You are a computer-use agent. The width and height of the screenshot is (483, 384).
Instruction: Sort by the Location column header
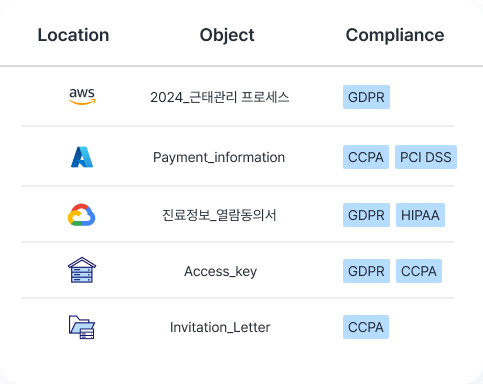pos(73,35)
